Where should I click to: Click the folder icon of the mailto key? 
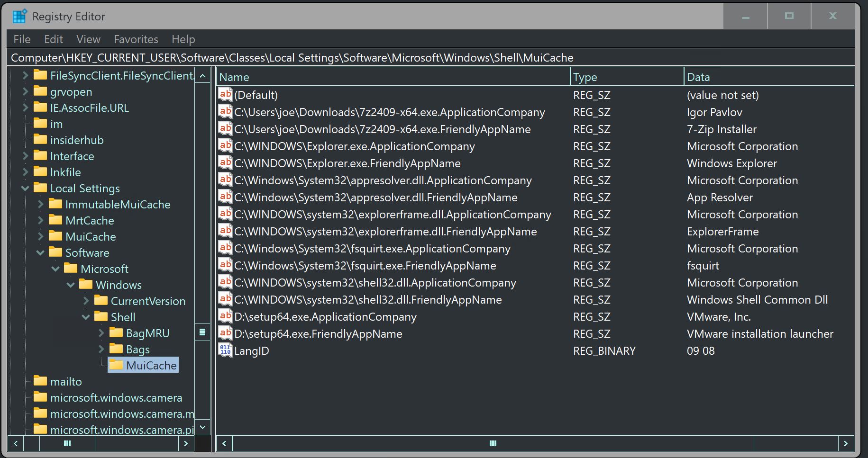[40, 381]
